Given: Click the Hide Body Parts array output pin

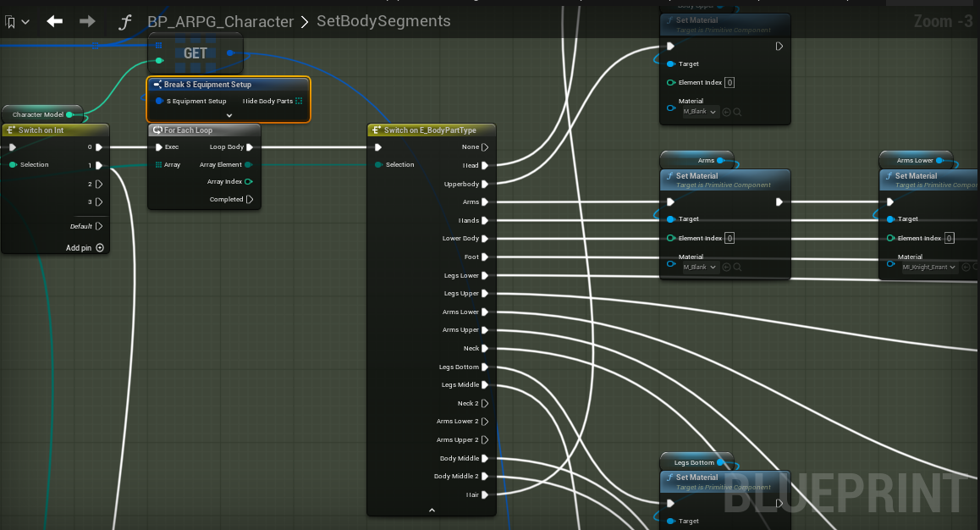Looking at the screenshot, I should point(299,101).
